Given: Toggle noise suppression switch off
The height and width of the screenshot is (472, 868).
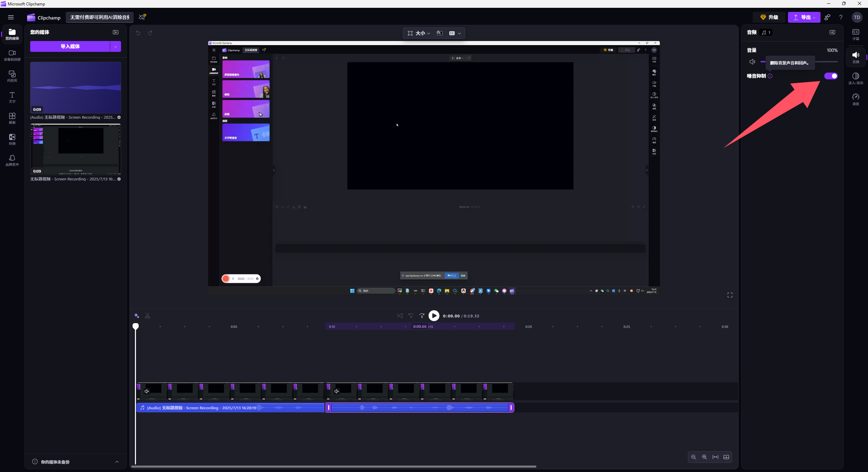Looking at the screenshot, I should (831, 76).
